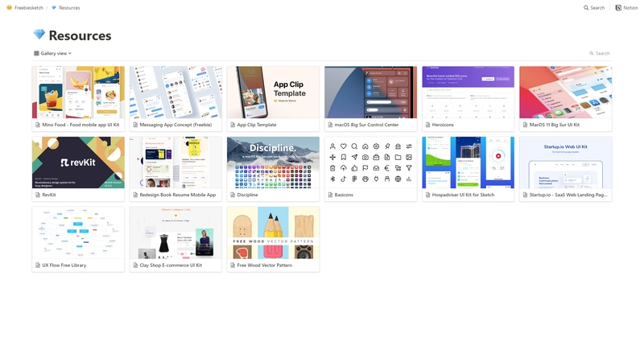644x362 pixels.
Task: Click page icon beside Mino Food title
Action: click(38, 125)
